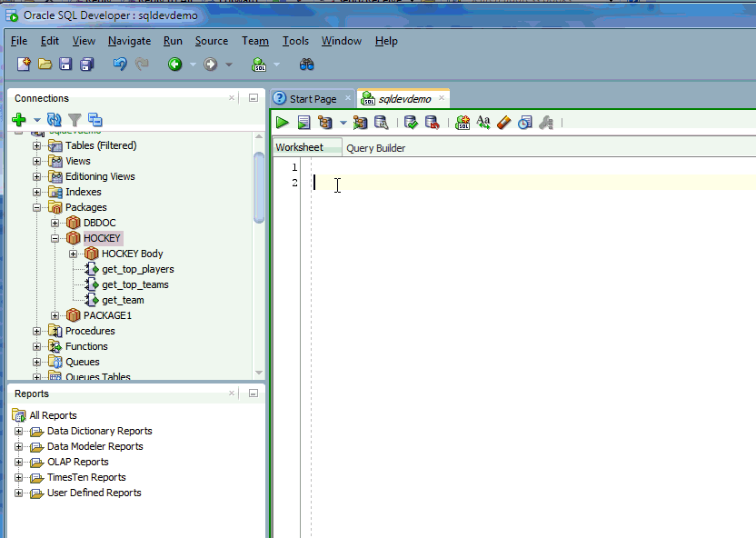756x538 pixels.
Task: Click the SQL Tuning Advisor icon
Action: (382, 123)
